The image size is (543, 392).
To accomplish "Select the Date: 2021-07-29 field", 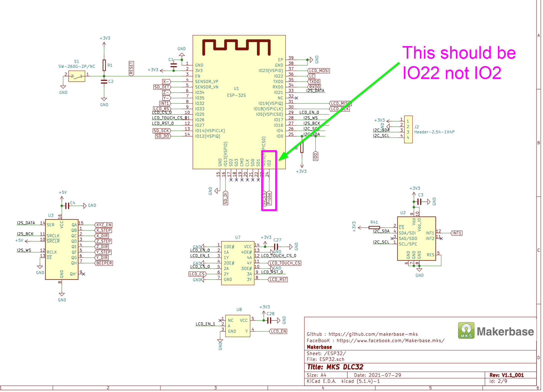I will [x=377, y=375].
